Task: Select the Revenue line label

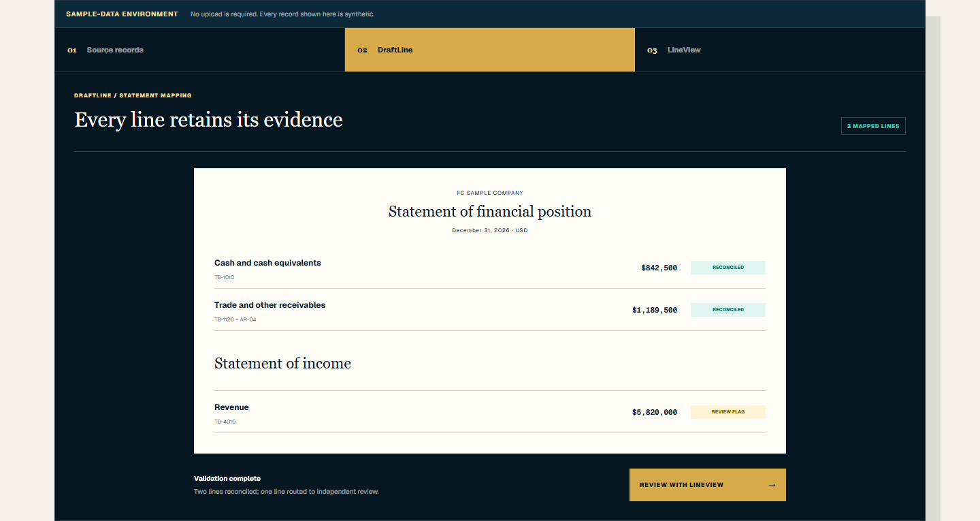Action: click(x=231, y=407)
